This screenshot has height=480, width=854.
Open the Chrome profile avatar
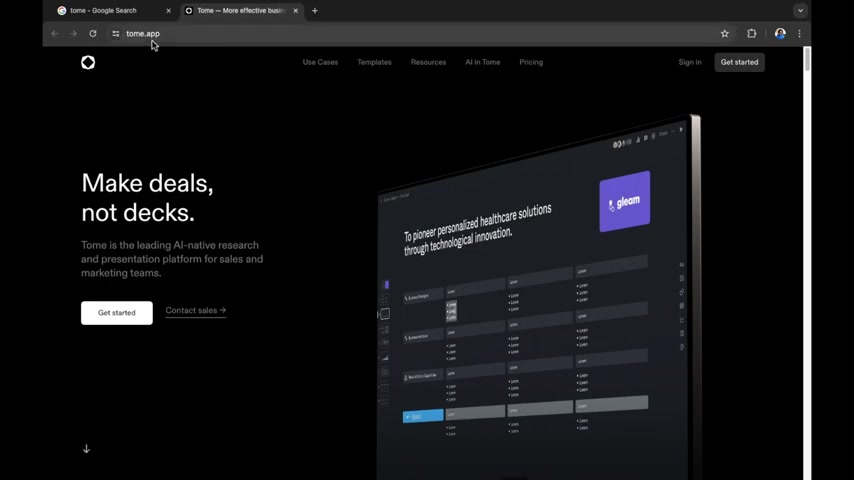(780, 34)
